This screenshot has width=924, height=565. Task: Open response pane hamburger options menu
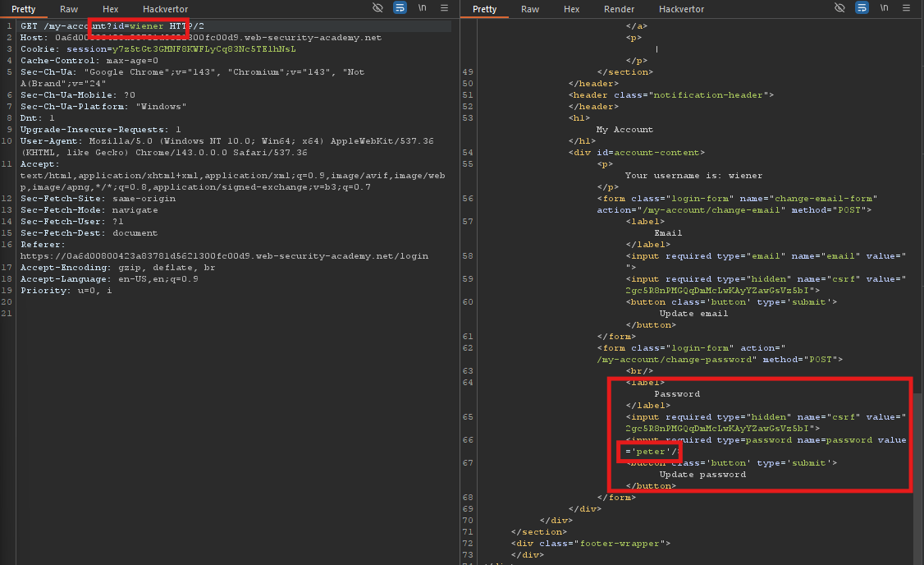pos(906,7)
